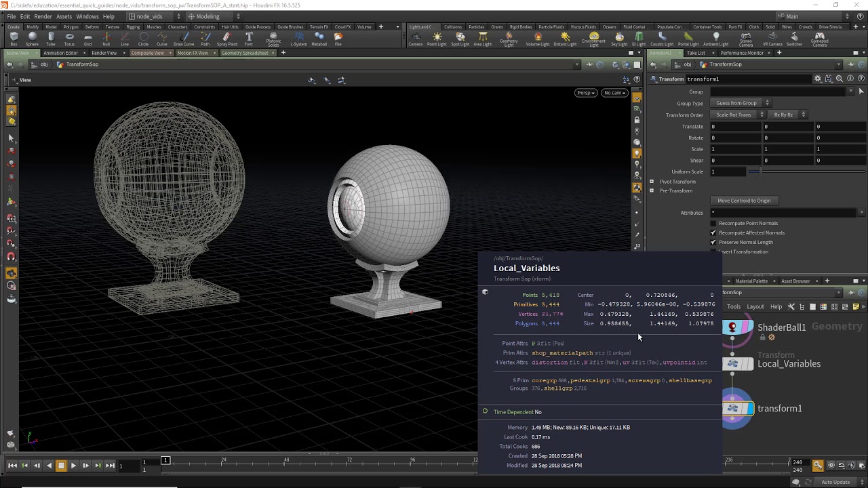Use the Spray Paint shelf tool
The height and width of the screenshot is (488, 868).
(x=227, y=39)
